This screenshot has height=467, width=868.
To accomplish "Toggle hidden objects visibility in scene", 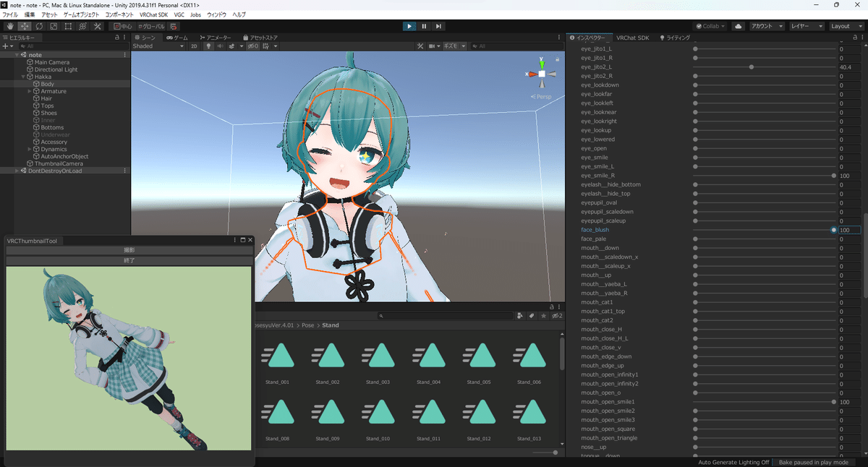I will click(x=252, y=46).
